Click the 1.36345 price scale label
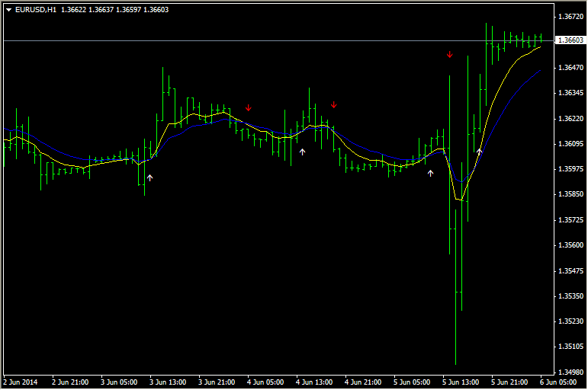The width and height of the screenshot is (588, 390). (x=571, y=93)
